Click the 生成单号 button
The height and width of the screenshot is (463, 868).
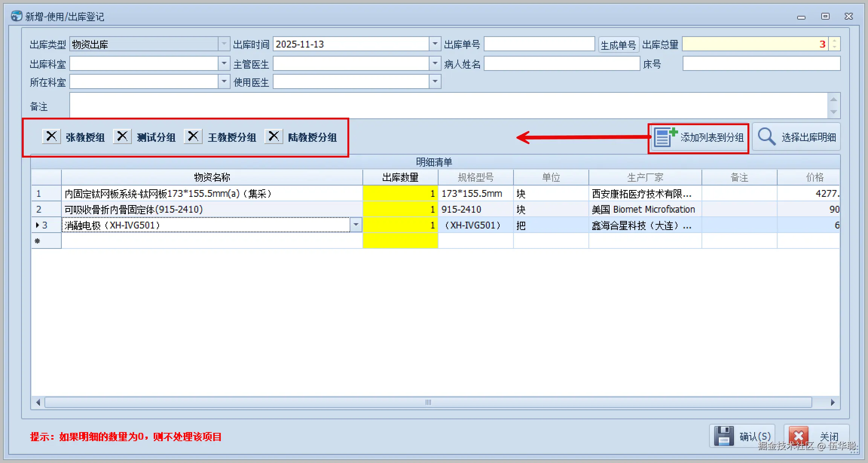pyautogui.click(x=618, y=45)
